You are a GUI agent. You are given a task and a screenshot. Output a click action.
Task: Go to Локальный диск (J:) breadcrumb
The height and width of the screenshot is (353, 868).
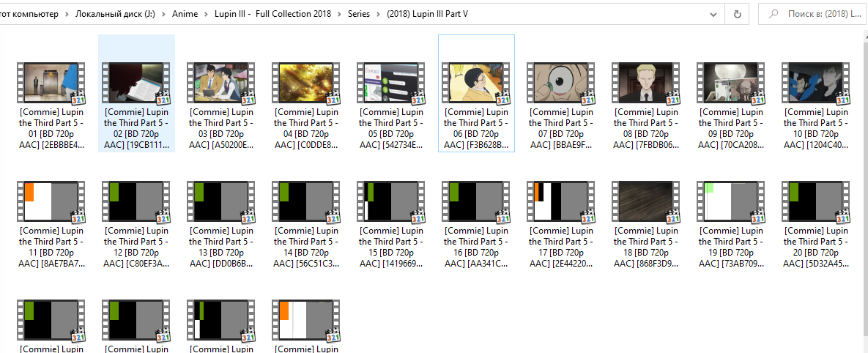point(115,15)
